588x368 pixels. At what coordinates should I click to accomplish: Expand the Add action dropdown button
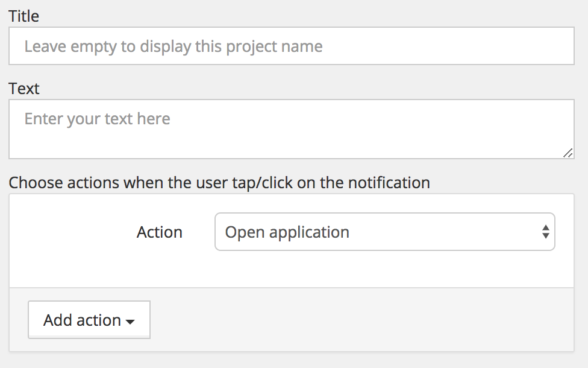click(89, 320)
